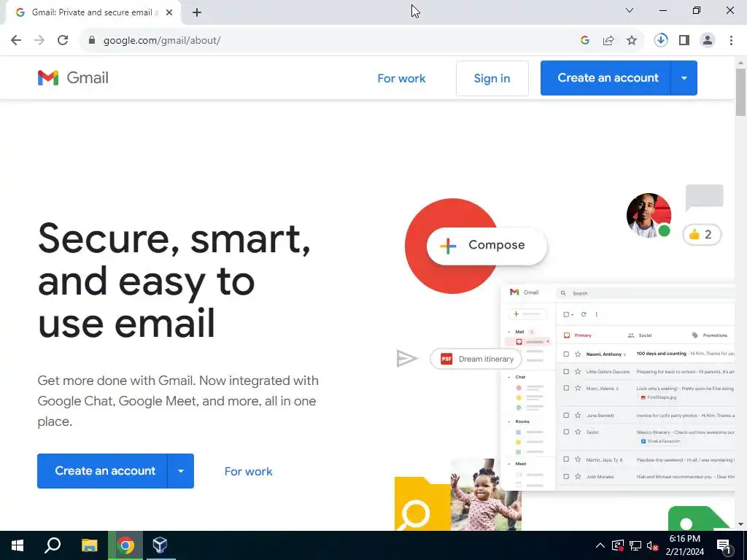The height and width of the screenshot is (560, 747).
Task: Collapse the Mail section in mock sidebar
Action: (x=508, y=332)
